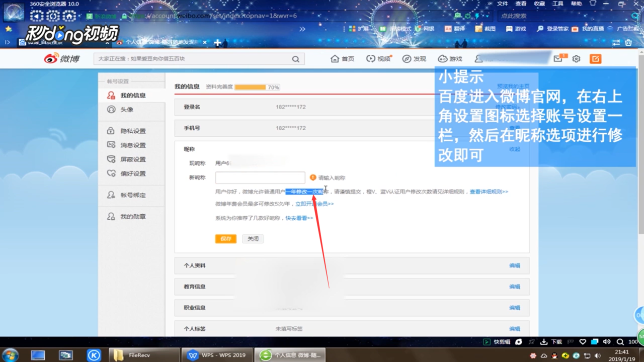Open 登录管家 toolbar item
The width and height of the screenshot is (644, 362).
click(552, 29)
